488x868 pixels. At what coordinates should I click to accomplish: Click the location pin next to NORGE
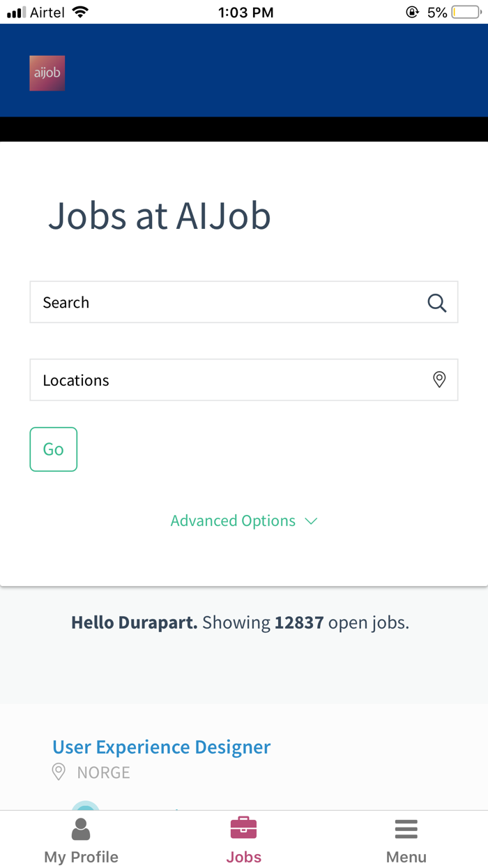click(x=59, y=772)
